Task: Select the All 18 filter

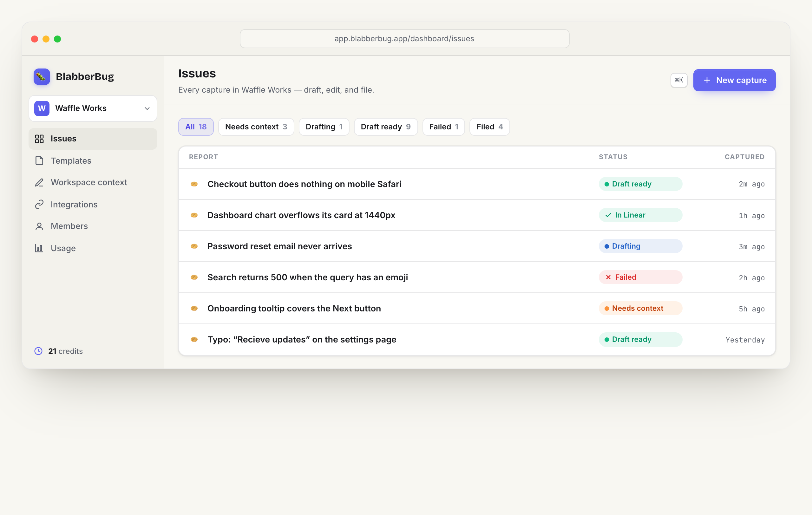Action: pyautogui.click(x=196, y=127)
